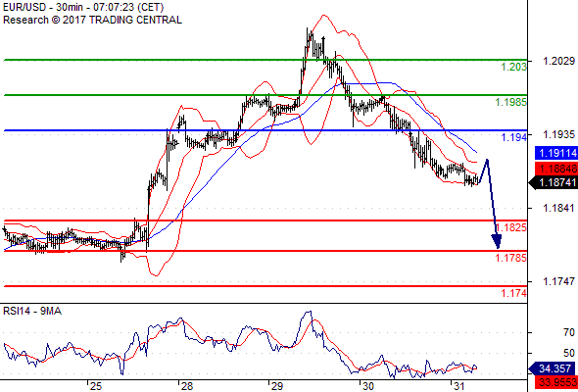Click the 1.174 lowest support label
The height and width of the screenshot is (392, 578).
click(514, 293)
